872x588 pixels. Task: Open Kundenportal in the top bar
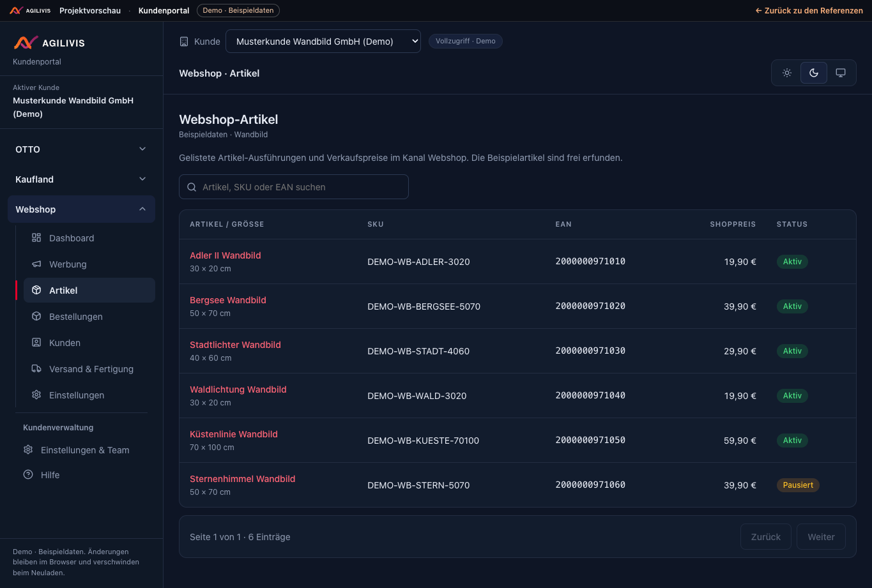(164, 10)
